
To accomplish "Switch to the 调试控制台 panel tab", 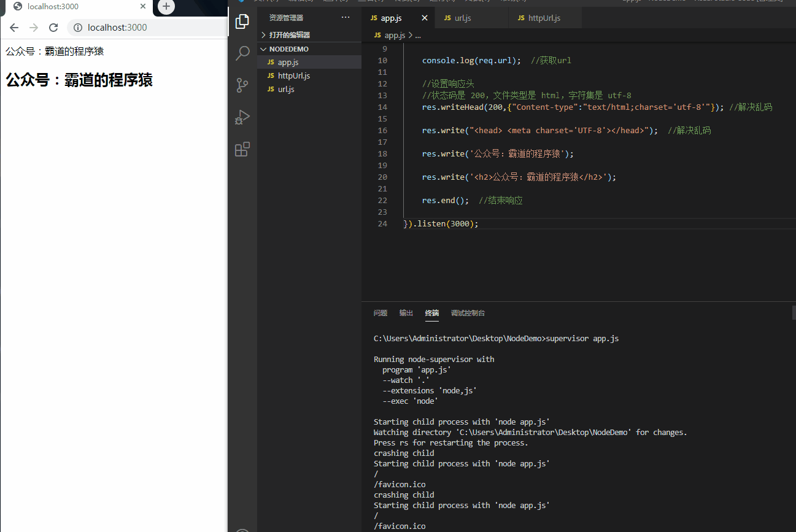I will point(468,313).
